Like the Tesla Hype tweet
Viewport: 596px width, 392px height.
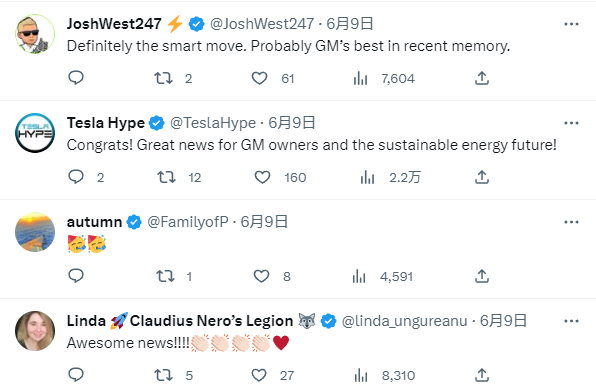tap(262, 177)
